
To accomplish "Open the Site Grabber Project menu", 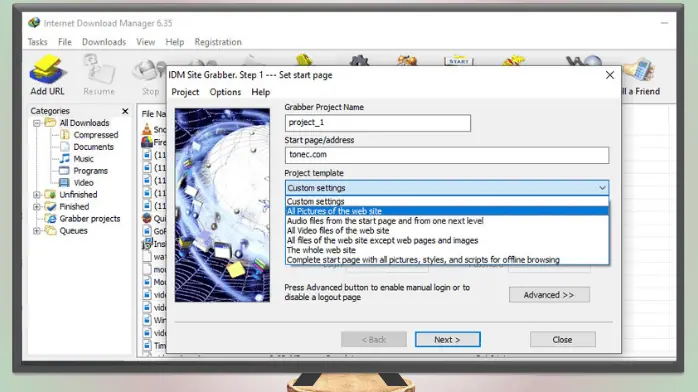I will [185, 92].
